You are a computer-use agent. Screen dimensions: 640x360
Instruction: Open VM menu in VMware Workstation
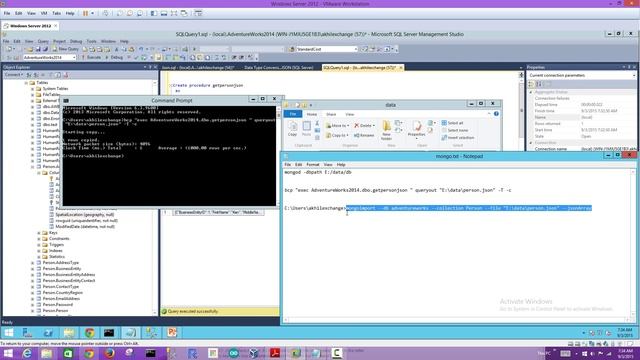44,13
